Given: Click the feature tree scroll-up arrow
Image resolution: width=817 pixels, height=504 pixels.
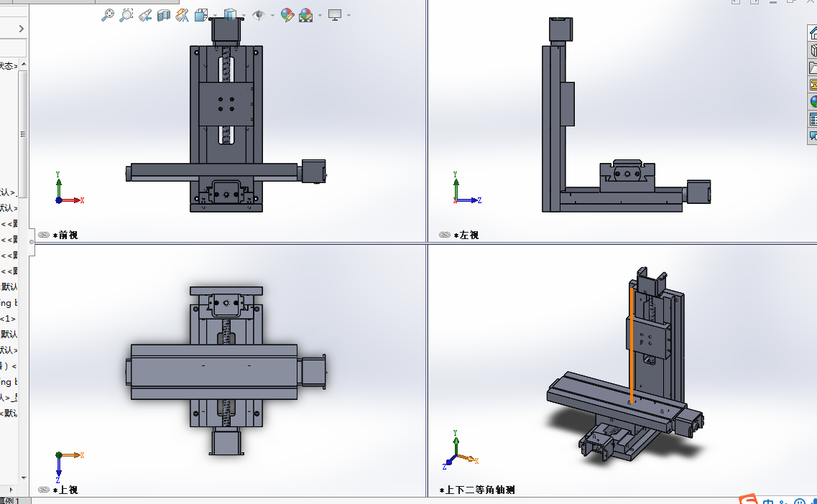Looking at the screenshot, I should (x=24, y=65).
